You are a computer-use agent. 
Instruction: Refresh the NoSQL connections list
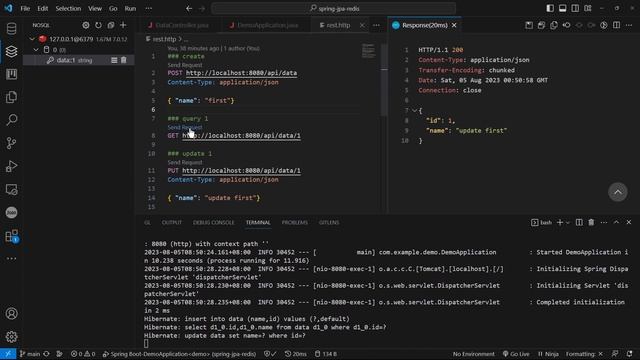98,25
